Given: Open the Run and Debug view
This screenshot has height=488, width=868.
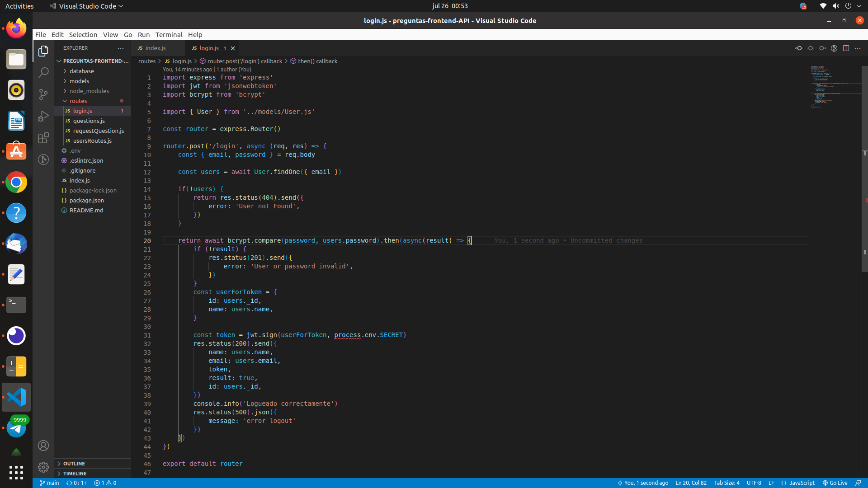Looking at the screenshot, I should tap(43, 116).
